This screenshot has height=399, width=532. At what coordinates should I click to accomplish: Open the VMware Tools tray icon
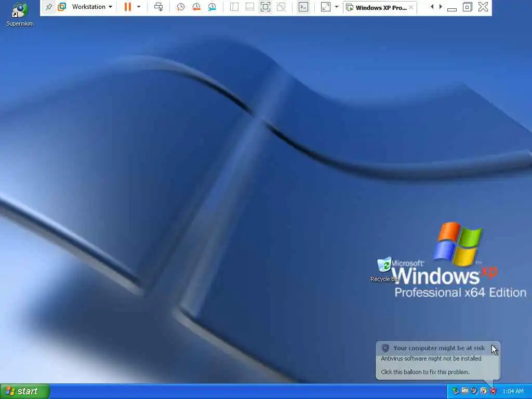pos(465,392)
